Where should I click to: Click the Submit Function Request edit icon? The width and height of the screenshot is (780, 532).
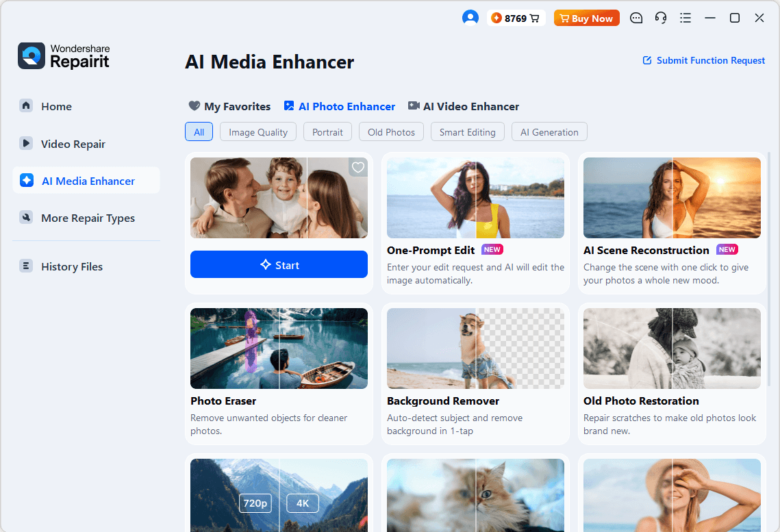tap(646, 60)
